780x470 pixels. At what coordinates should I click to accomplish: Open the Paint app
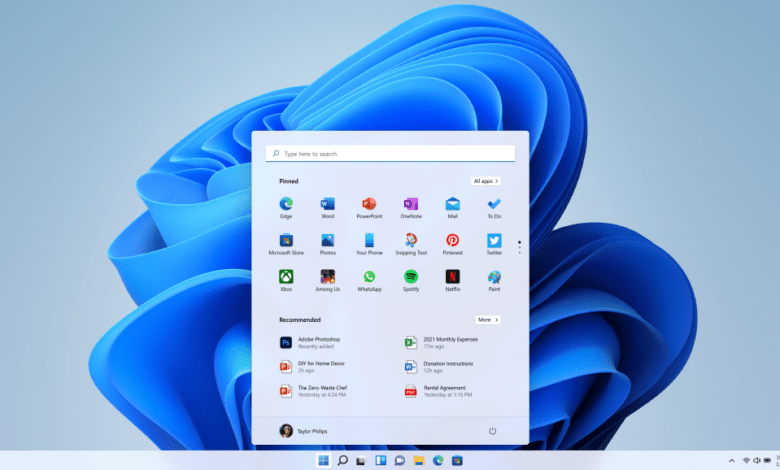(x=494, y=280)
